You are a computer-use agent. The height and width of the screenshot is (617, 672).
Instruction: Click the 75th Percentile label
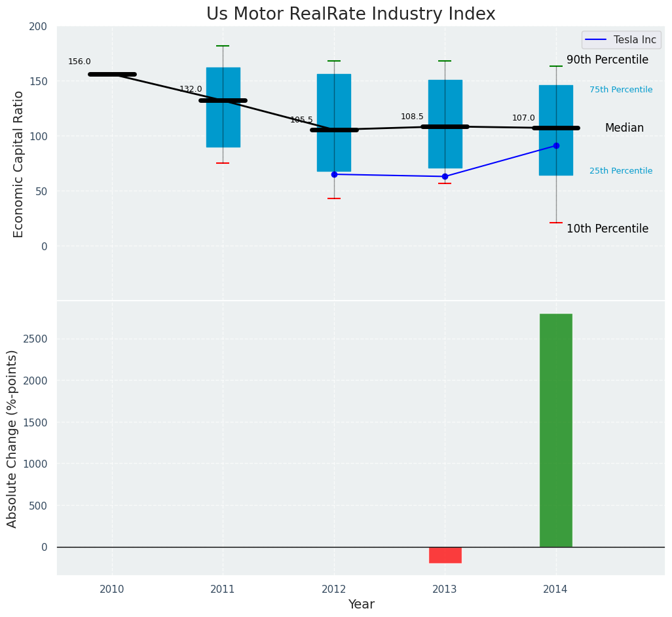coord(620,90)
